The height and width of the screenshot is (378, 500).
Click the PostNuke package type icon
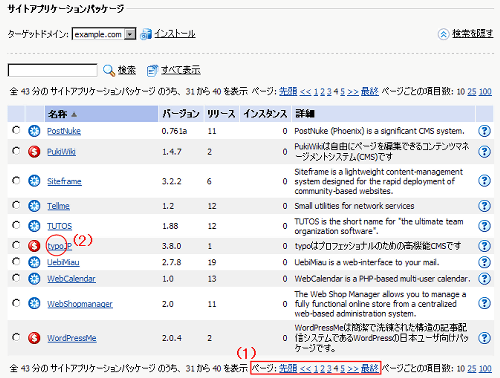coord(34,131)
